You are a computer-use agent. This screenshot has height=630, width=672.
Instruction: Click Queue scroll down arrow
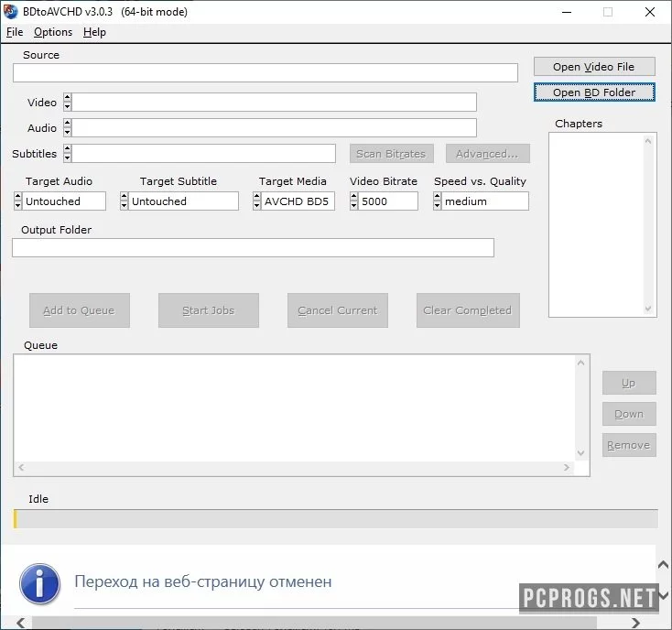tap(580, 453)
